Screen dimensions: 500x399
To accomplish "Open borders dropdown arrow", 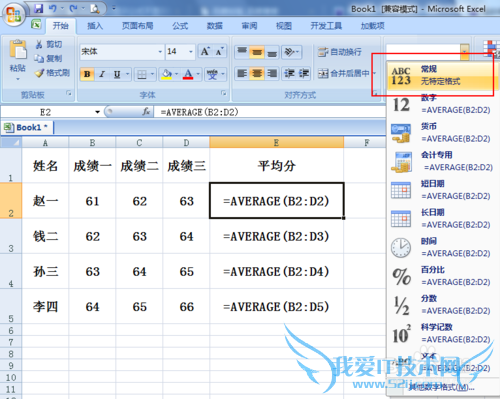I will coord(152,74).
